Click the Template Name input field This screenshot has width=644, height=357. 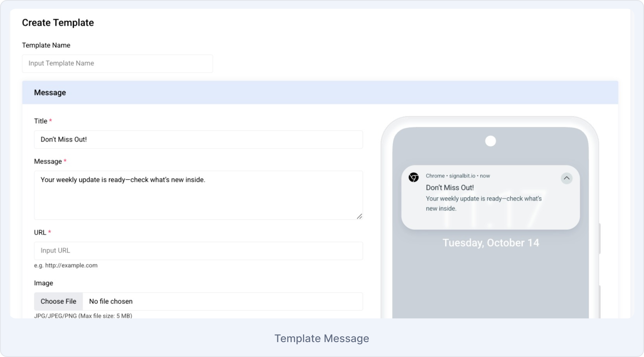117,63
